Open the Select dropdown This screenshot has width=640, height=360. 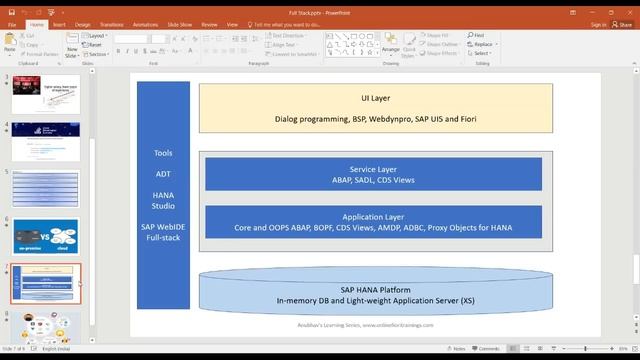tap(479, 53)
